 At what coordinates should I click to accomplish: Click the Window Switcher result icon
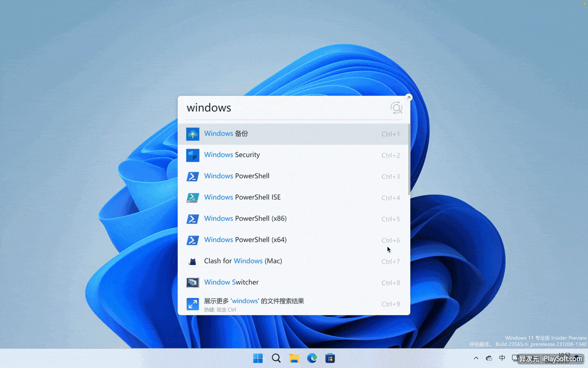tap(193, 282)
